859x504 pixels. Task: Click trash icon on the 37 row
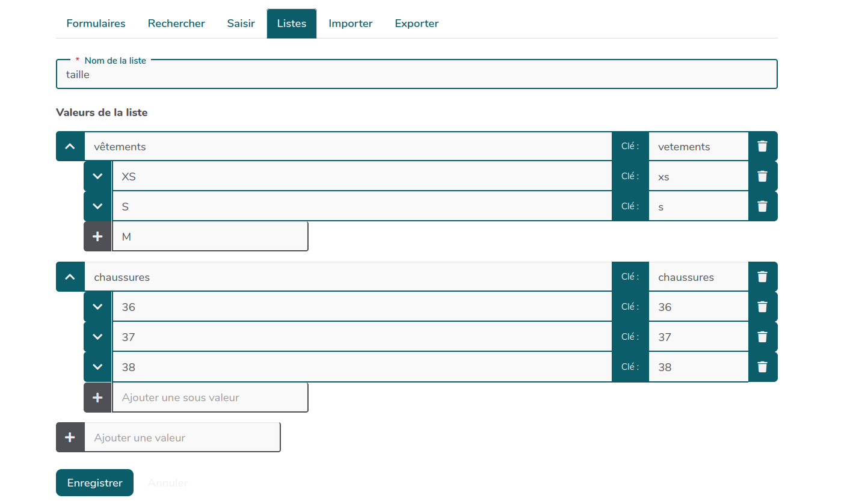tap(762, 337)
